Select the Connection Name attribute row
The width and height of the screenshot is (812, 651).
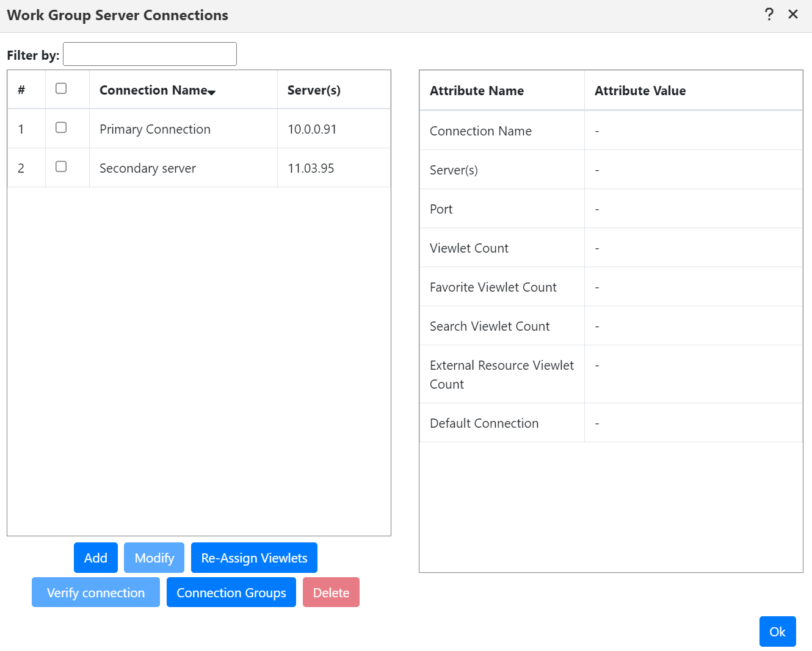[611, 131]
